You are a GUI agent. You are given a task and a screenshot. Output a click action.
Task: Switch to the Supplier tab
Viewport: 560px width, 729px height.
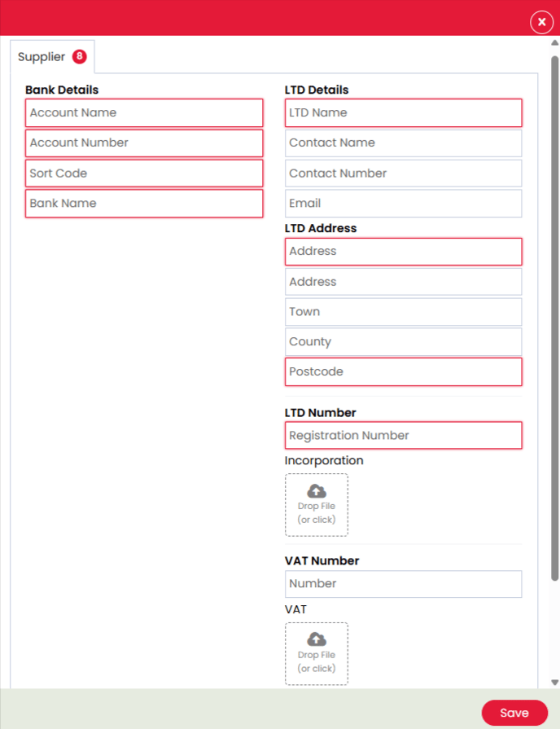point(42,57)
